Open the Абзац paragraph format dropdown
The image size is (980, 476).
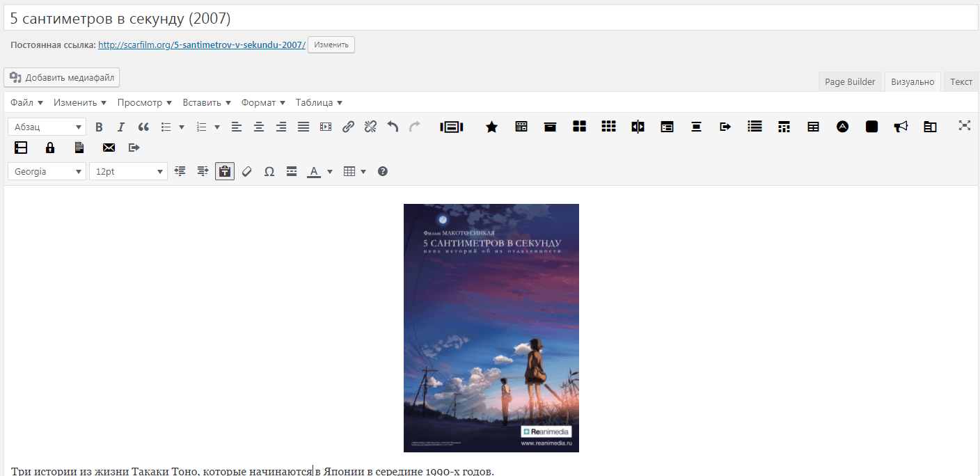[x=47, y=127]
